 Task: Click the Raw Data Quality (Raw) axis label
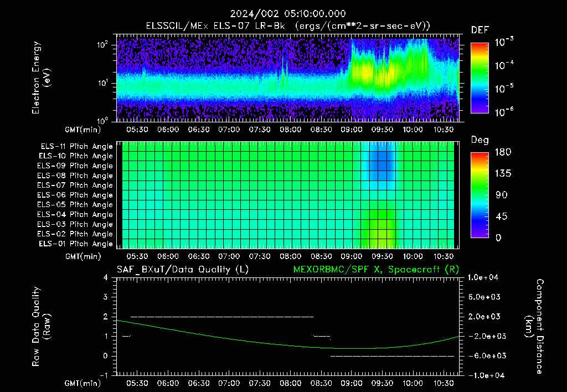coord(41,327)
